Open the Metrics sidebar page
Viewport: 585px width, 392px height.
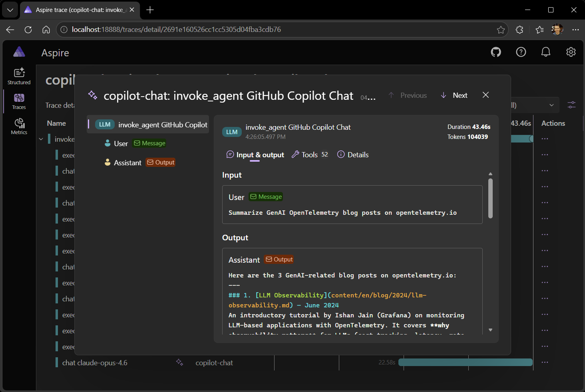click(19, 127)
